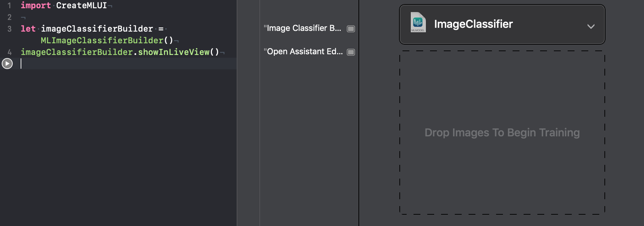
Task: Expand the ImageClassifier chevron dropdown
Action: tap(591, 26)
